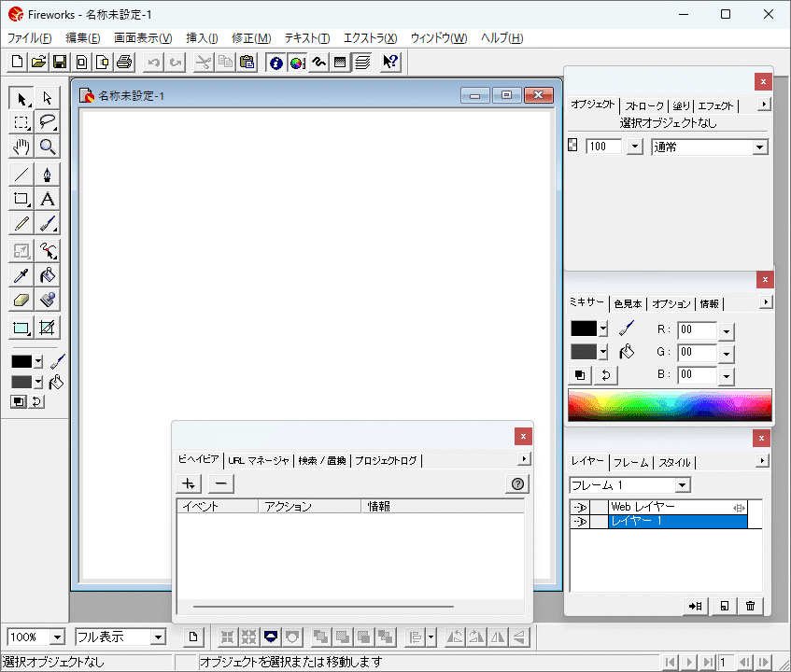The width and height of the screenshot is (791, 672).
Task: Toggle visibility of Web レイヤー
Action: [579, 508]
